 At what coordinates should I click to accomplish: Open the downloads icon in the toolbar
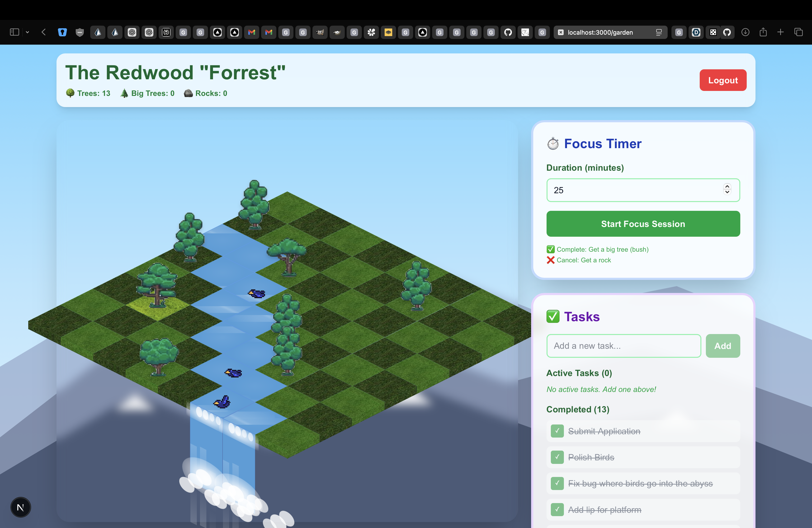coord(746,32)
